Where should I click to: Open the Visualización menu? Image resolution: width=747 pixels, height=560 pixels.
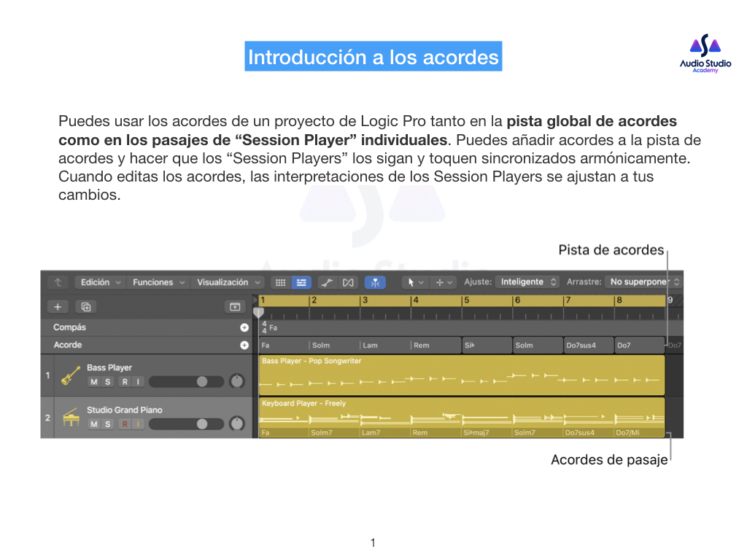click(228, 282)
